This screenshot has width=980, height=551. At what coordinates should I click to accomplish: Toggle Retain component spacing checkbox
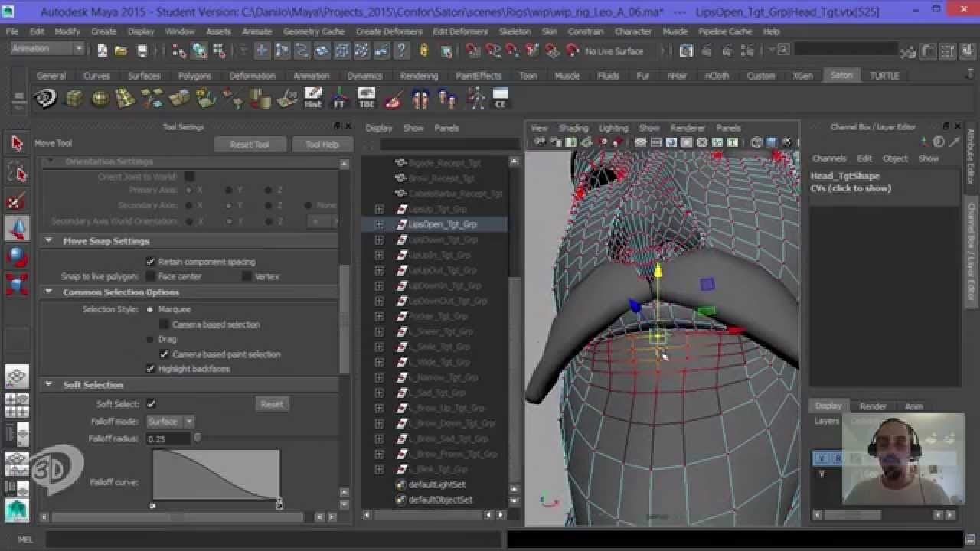[x=151, y=262]
